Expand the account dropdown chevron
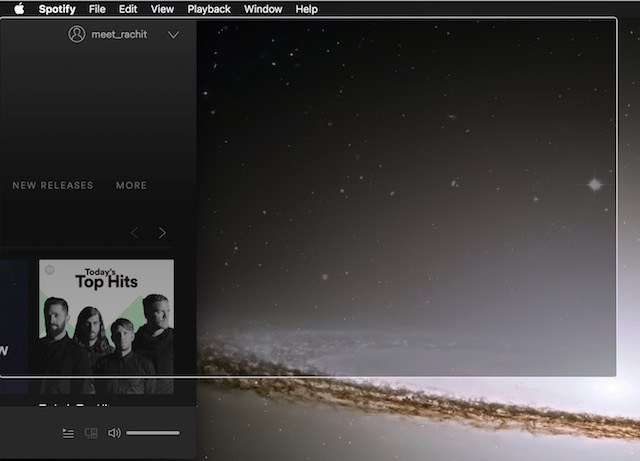Viewport: 640px width, 461px height. [x=173, y=35]
